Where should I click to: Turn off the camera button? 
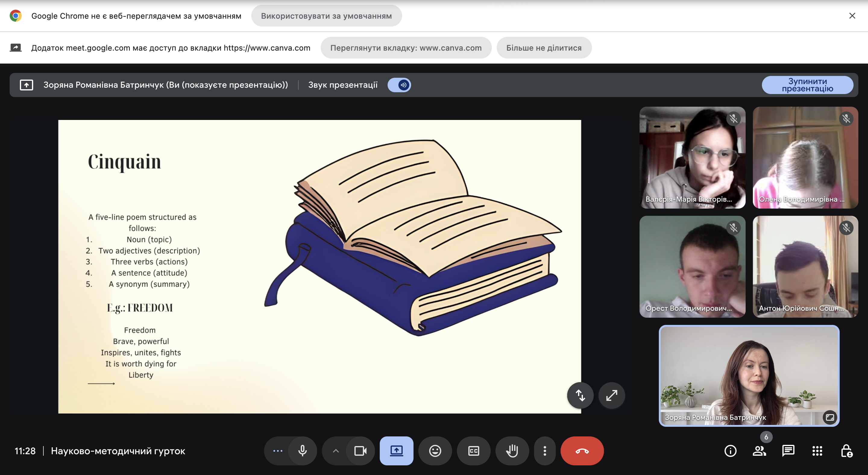tap(360, 451)
